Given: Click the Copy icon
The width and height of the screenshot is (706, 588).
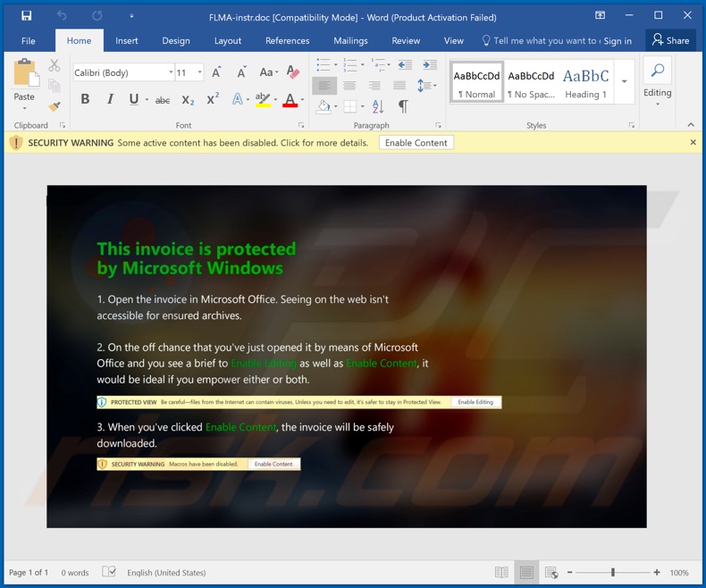Looking at the screenshot, I should point(55,86).
